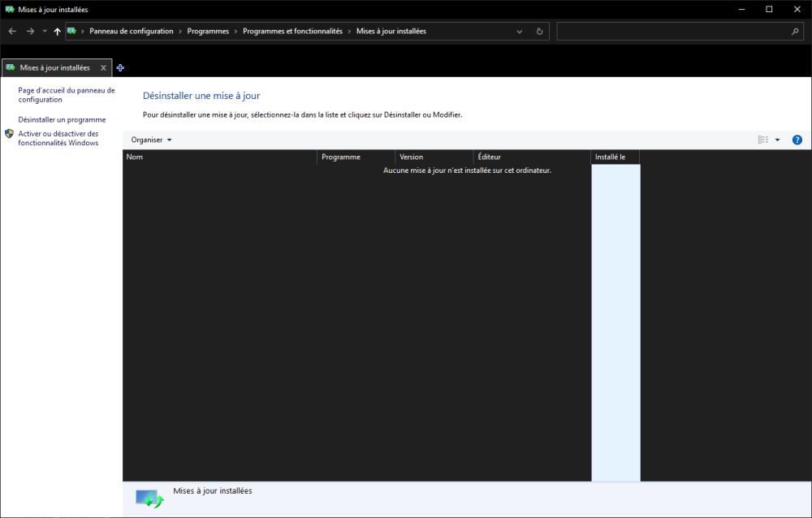Open Help with the question mark icon
This screenshot has width=812, height=518.
[797, 140]
